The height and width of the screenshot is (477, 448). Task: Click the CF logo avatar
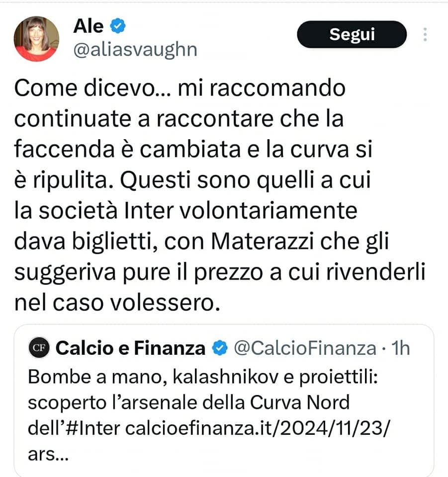(x=39, y=348)
